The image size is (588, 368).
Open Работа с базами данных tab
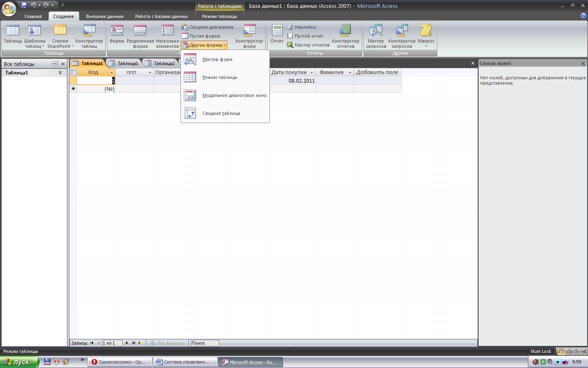(x=162, y=16)
